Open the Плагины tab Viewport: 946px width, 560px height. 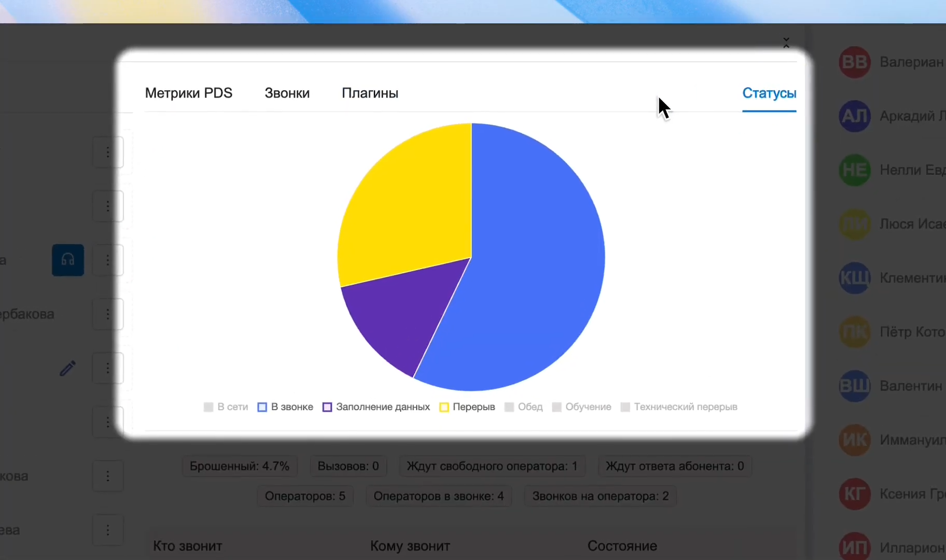pos(370,93)
